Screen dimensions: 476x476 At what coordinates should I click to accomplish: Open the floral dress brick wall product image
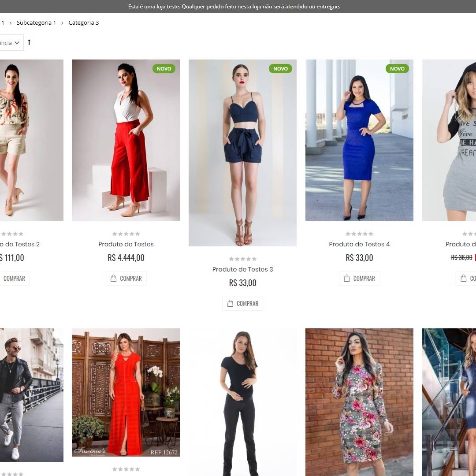point(359,402)
